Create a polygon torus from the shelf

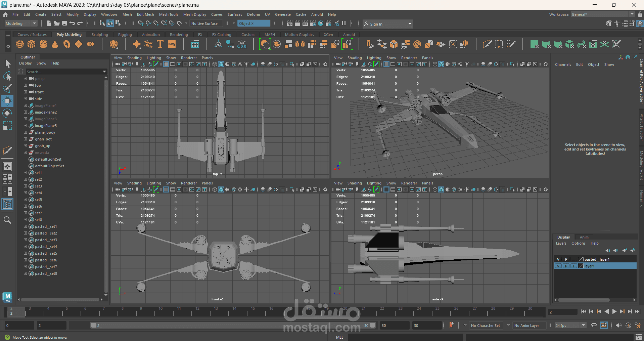67,44
